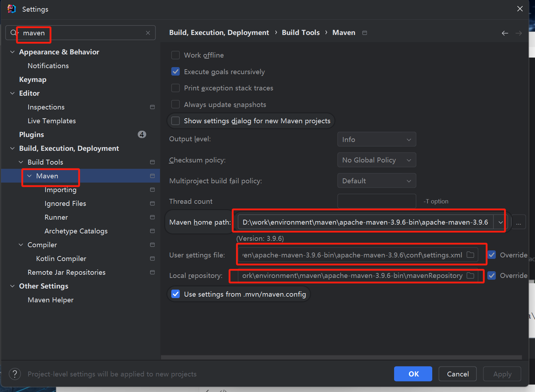Click into the Thread count input field

(377, 201)
